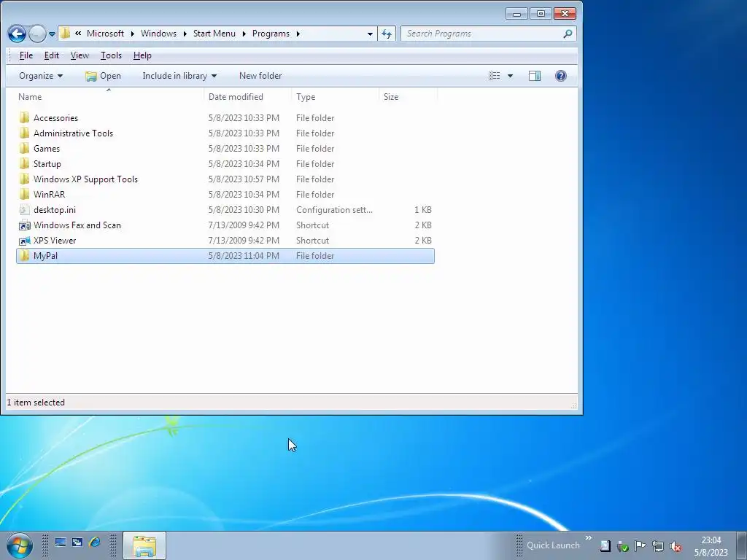Select the desktop.ini file icon
The image size is (747, 560).
tap(24, 209)
